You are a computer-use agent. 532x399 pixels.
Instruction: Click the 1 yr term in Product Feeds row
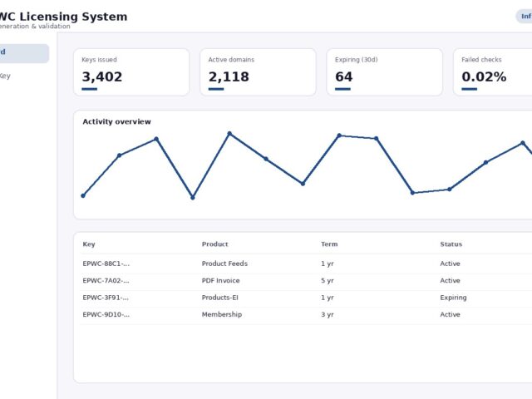pos(328,264)
